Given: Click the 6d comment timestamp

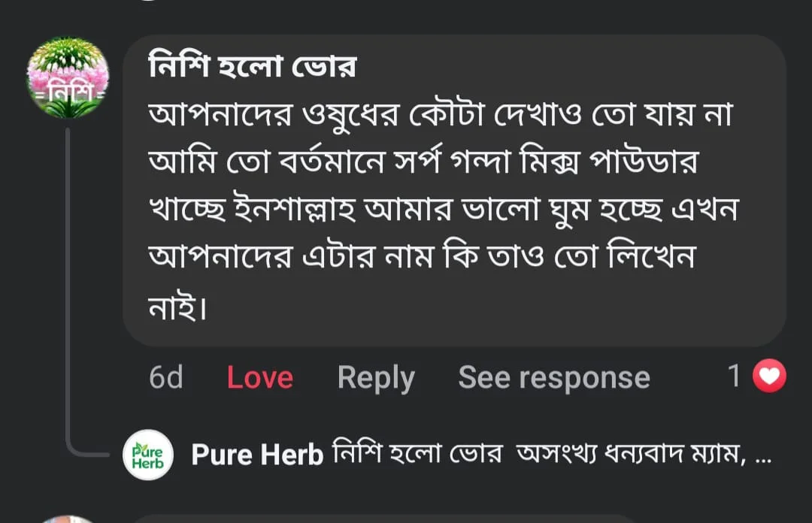Looking at the screenshot, I should point(165,377).
